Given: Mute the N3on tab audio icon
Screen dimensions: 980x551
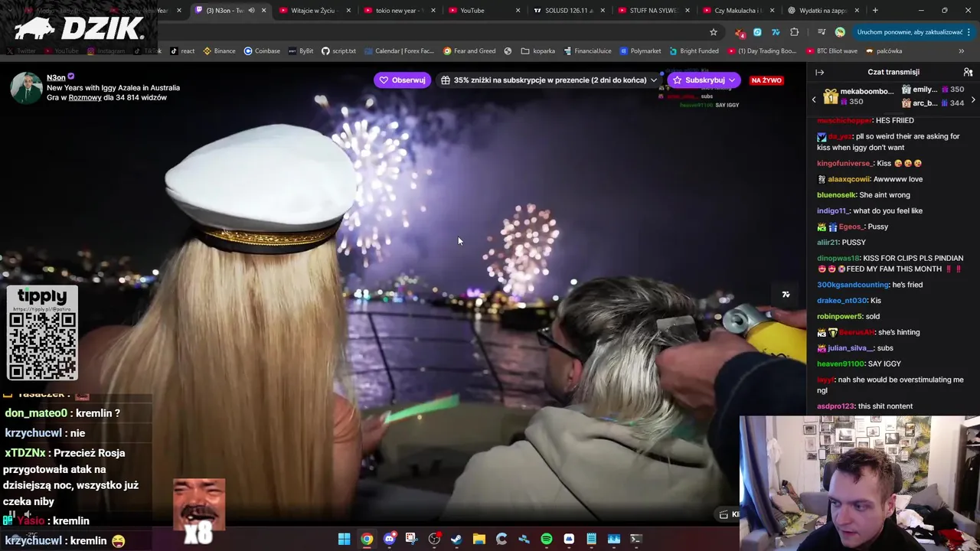Looking at the screenshot, I should [251, 11].
